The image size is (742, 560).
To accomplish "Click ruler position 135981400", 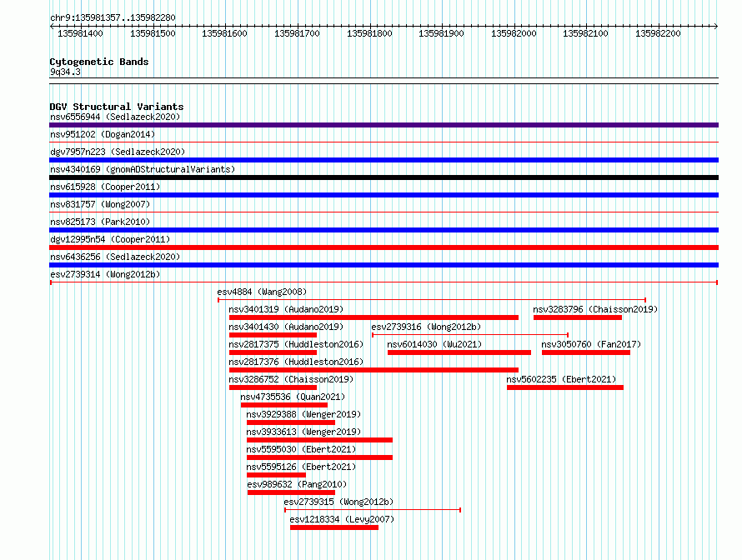I will [80, 33].
